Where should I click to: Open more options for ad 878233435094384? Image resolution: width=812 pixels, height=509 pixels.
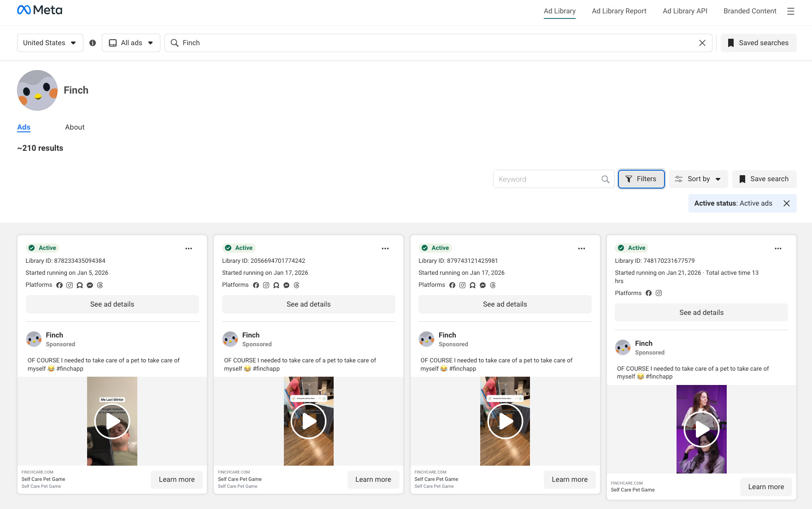pyautogui.click(x=189, y=249)
